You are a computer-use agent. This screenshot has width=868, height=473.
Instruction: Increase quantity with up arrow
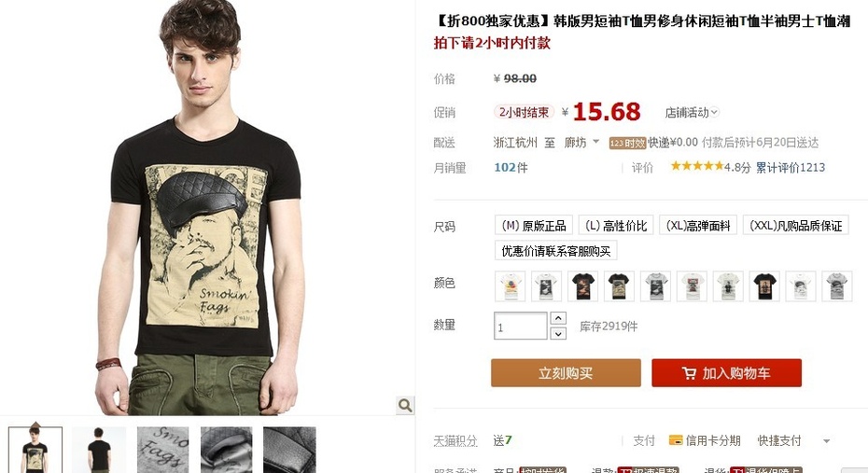pos(558,318)
